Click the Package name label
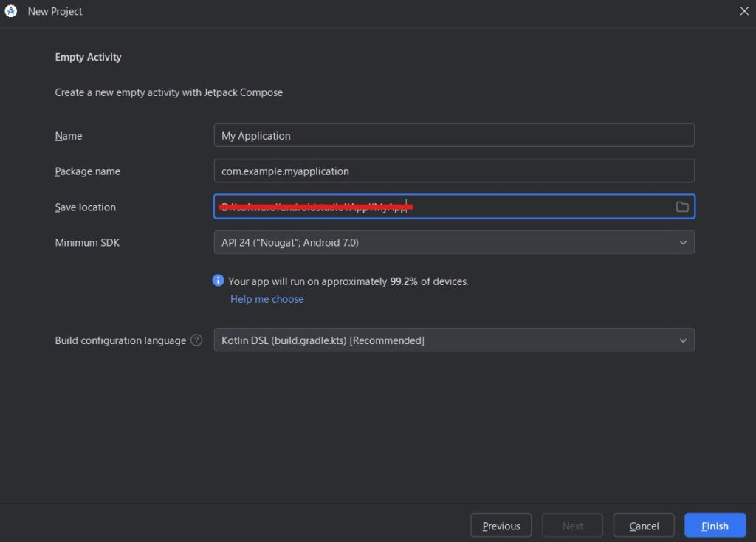Screen dimensions: 756x542 pos(87,171)
